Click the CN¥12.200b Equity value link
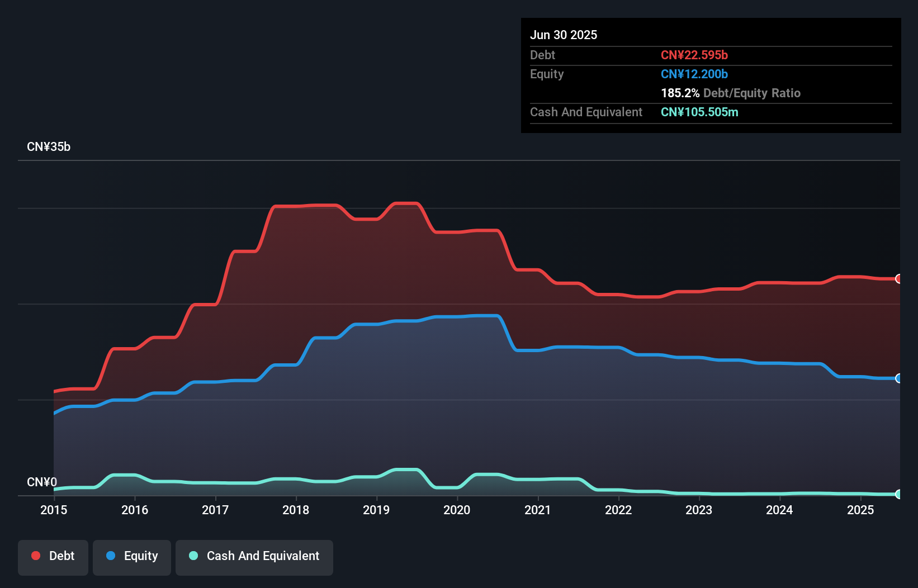Viewport: 918px width, 588px height. click(694, 74)
